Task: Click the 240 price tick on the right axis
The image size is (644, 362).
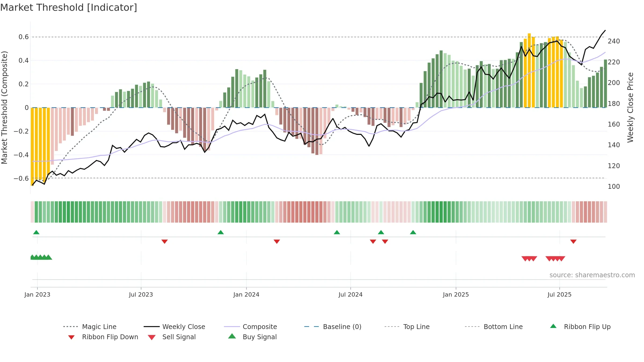Action: [x=614, y=41]
